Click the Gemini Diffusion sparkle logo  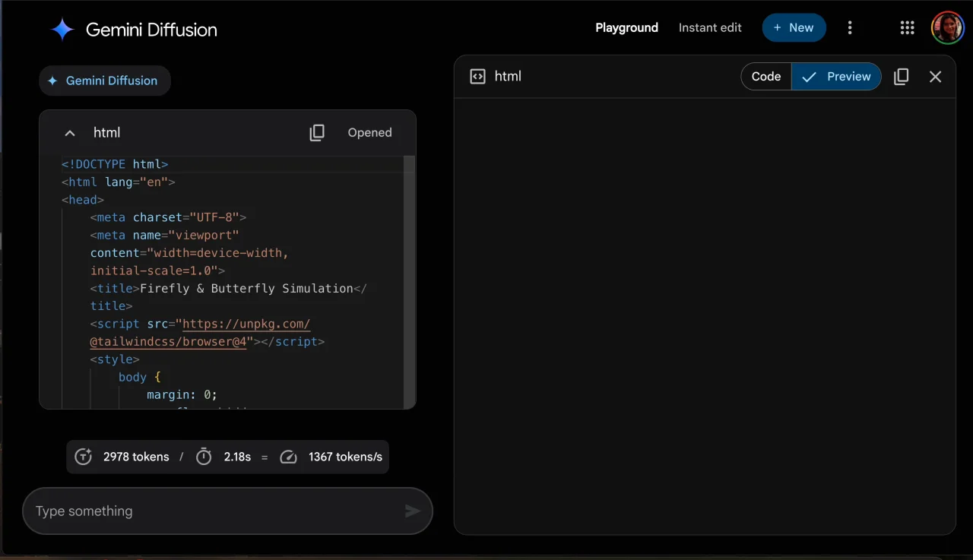point(62,30)
